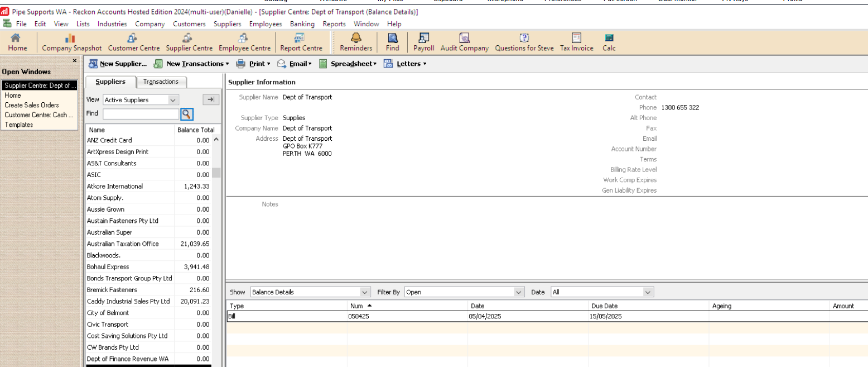Select ANZ Credit Card supplier
Viewport: 868px width, 367px height.
point(148,140)
